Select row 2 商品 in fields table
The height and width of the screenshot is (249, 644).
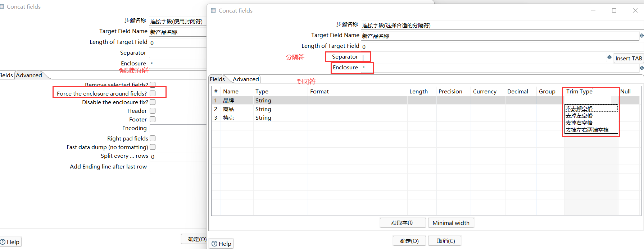(228, 109)
